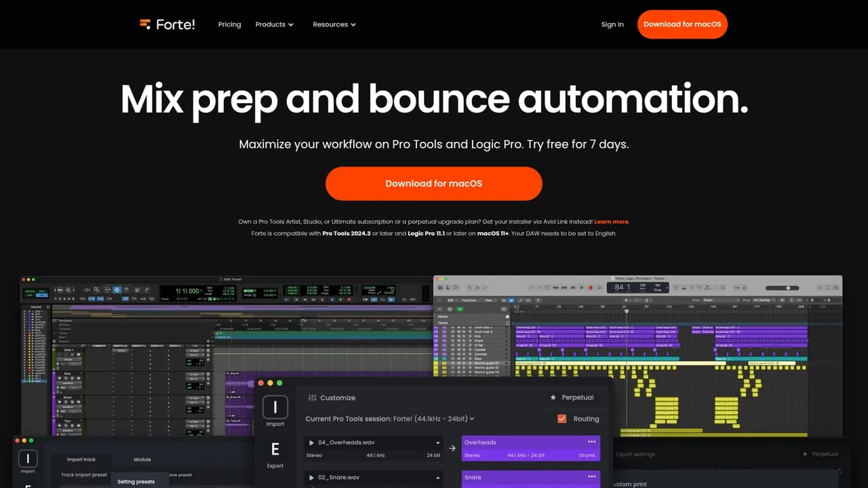Image resolution: width=868 pixels, height=488 pixels.
Task: Click the Logic Pro playhead marker
Action: 626,311
